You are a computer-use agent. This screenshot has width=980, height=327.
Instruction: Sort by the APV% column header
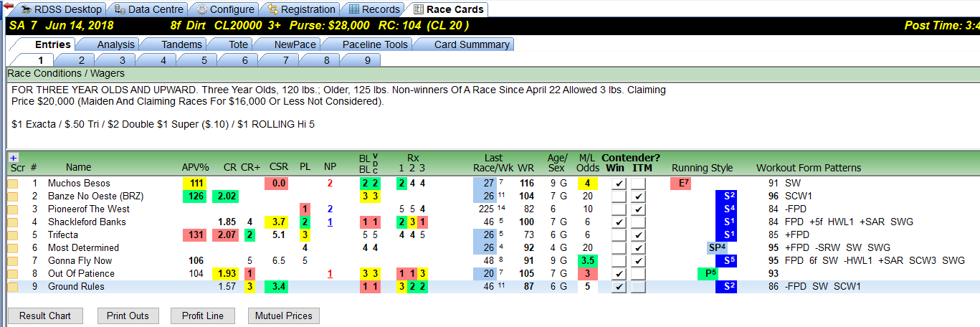click(195, 168)
